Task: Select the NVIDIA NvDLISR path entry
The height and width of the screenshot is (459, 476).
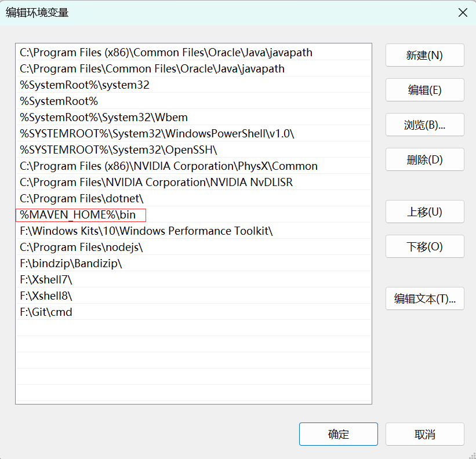Action: coord(194,183)
